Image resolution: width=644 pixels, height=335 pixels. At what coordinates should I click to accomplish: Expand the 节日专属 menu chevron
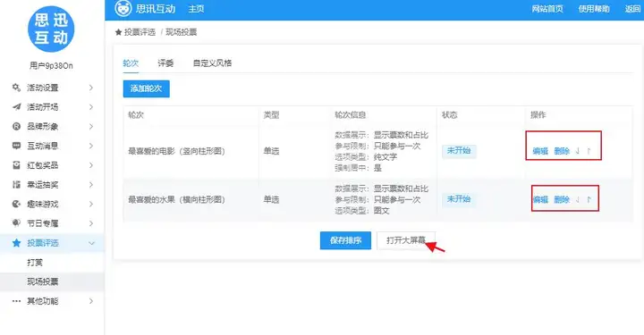coord(91,223)
